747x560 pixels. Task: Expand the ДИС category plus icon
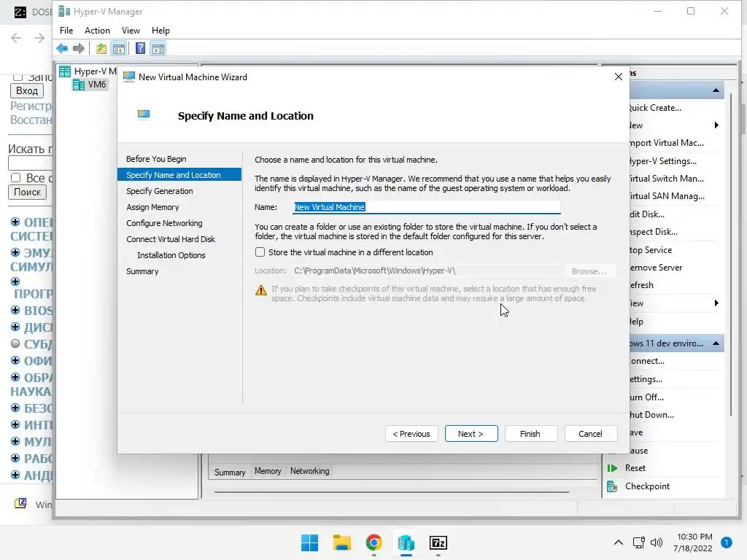[x=15, y=327]
